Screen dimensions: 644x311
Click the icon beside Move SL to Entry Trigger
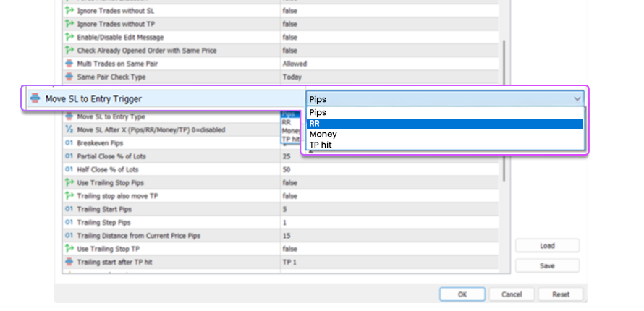(x=35, y=98)
